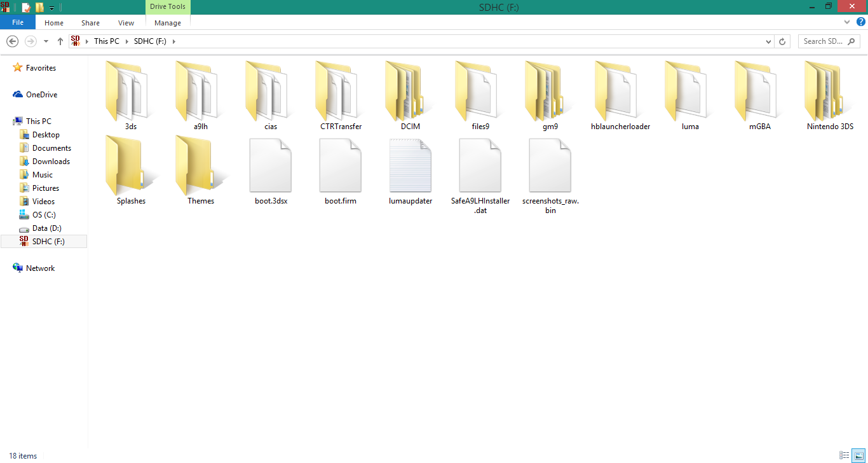Open Data (D:) drive in navigation pane
Screen dimensions: 868x463
(47, 228)
